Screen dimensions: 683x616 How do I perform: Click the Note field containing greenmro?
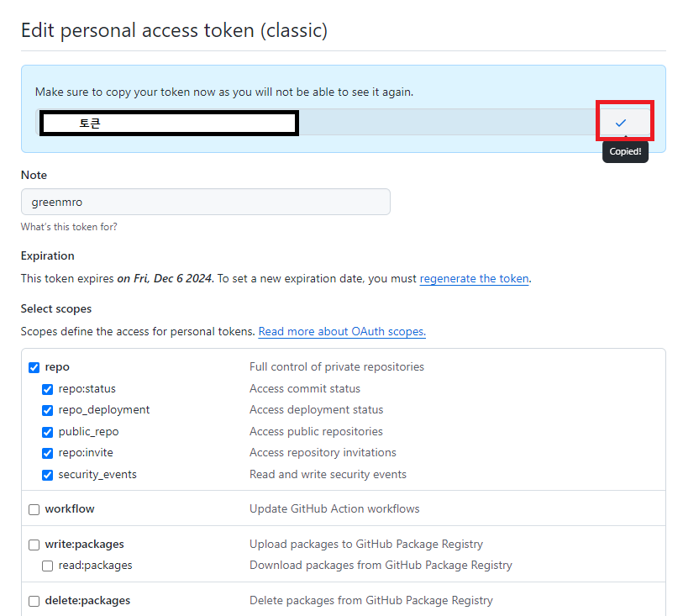tap(205, 202)
